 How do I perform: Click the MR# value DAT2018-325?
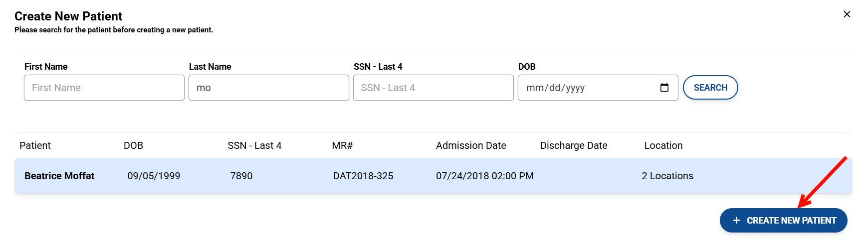click(x=363, y=176)
